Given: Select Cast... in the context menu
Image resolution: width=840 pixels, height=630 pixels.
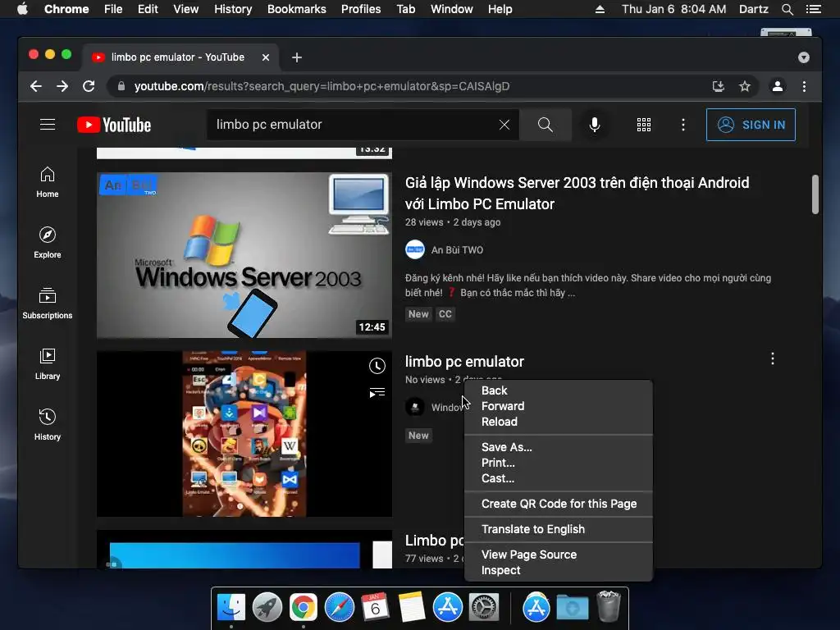Looking at the screenshot, I should 559,478.
